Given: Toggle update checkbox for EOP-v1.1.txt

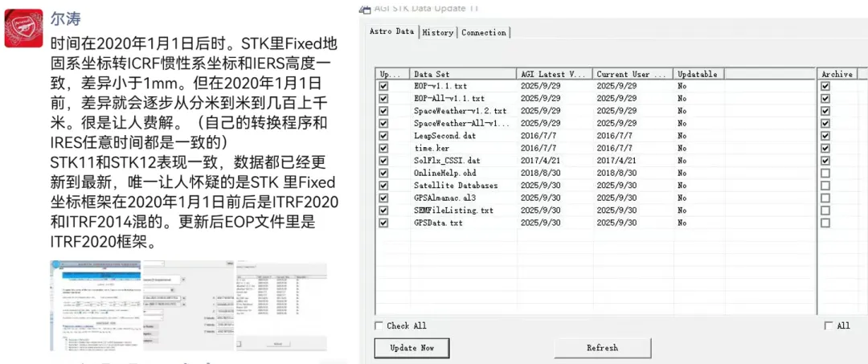Looking at the screenshot, I should [x=383, y=86].
